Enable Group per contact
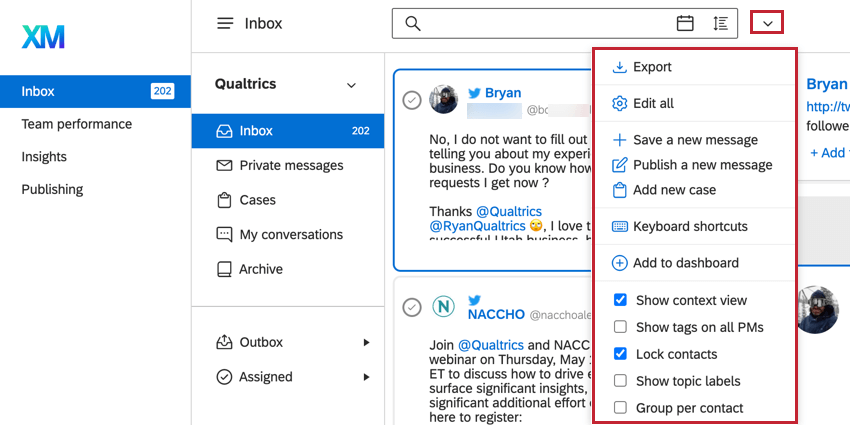This screenshot has width=850, height=425. tap(620, 408)
